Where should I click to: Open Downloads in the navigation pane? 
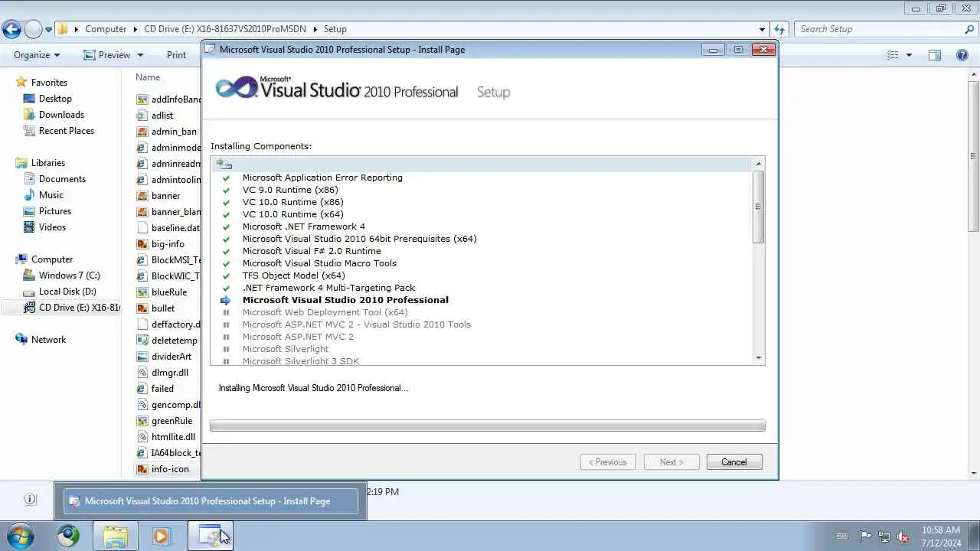[61, 115]
